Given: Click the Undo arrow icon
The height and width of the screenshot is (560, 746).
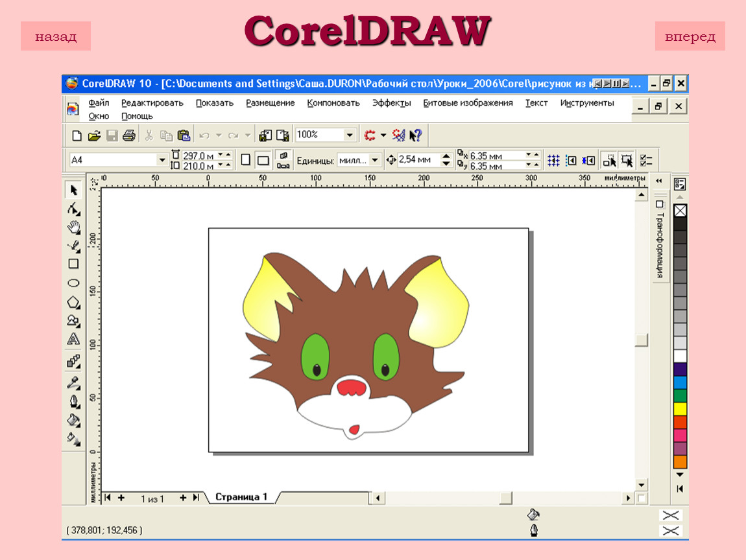Looking at the screenshot, I should (204, 135).
